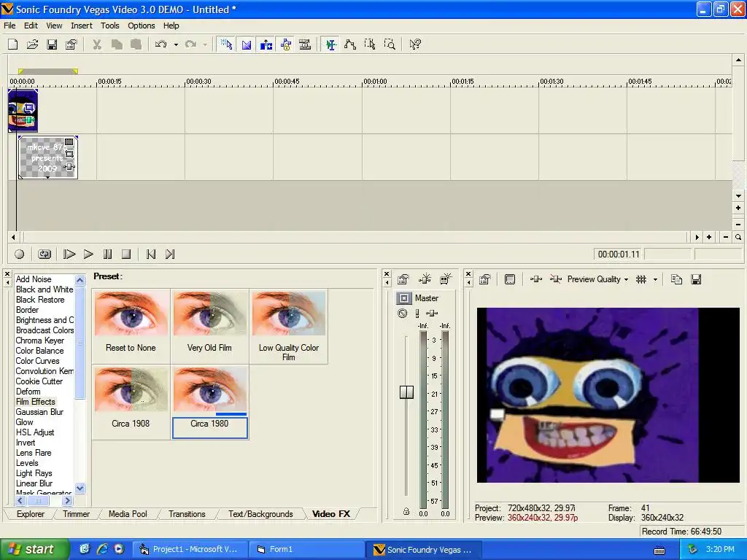The image size is (747, 560).
Task: Open the preview grid overlay dropdown arrow
Action: [x=656, y=279]
